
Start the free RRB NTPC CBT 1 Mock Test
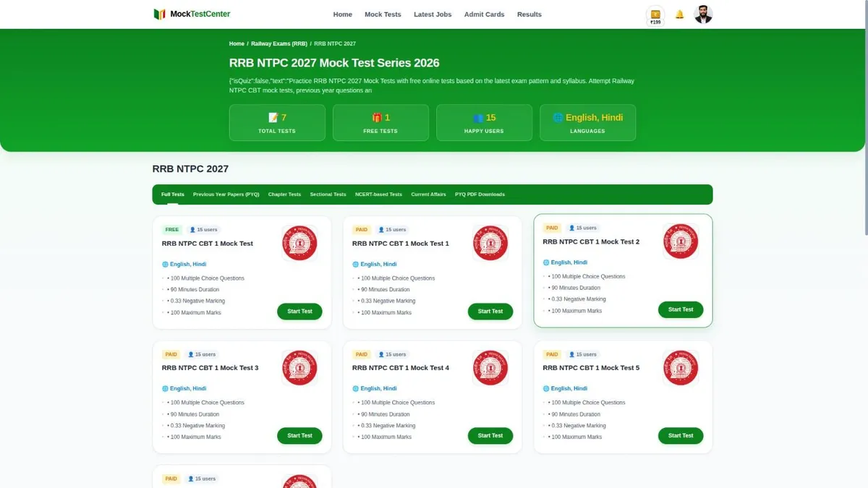pyautogui.click(x=299, y=312)
